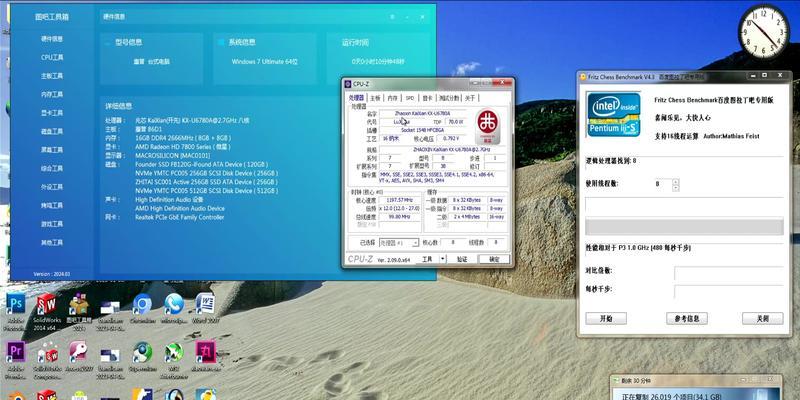Open the 处理器 #1 selection dropdown in CPU-Z
800x400 pixels.
[x=398, y=243]
